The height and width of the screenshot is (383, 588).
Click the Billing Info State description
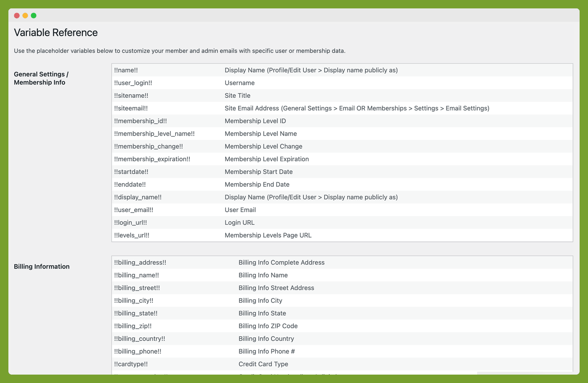[262, 313]
